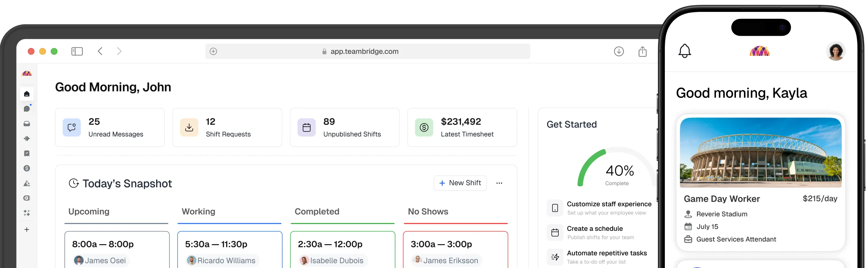
Task: Tap Reverie Stadium location on phone
Action: [722, 214]
